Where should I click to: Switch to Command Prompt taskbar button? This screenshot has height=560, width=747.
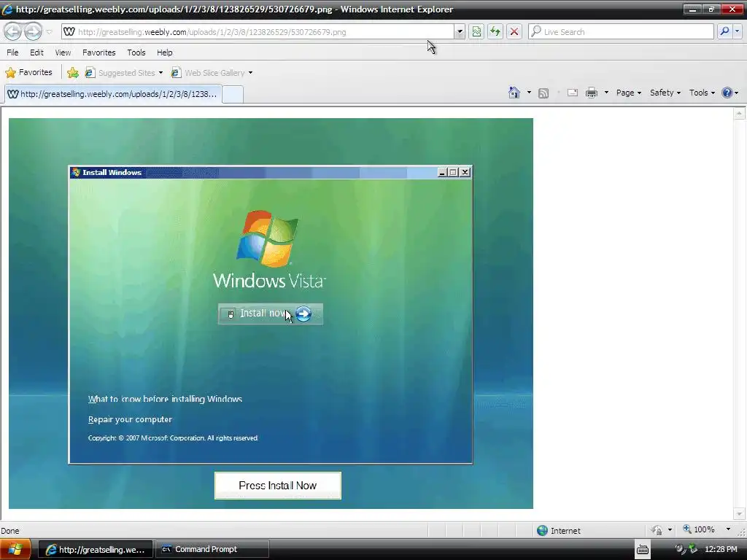212,550
